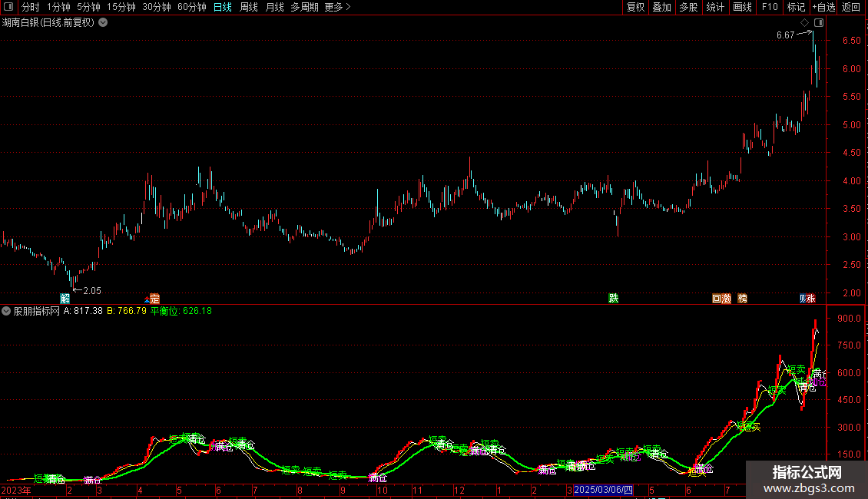This screenshot has width=868, height=499.
Task: Click the 900.0 indicator axis label
Action: 849,318
